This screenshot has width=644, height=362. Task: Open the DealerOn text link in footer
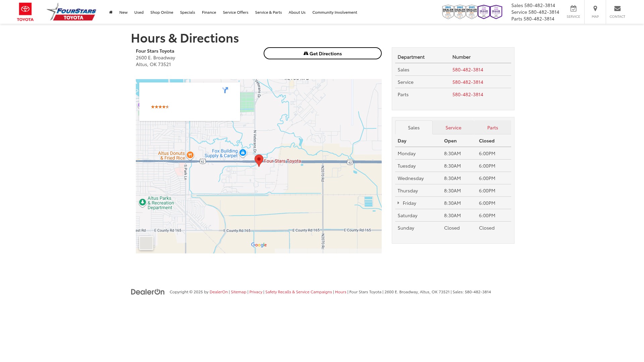(x=218, y=292)
